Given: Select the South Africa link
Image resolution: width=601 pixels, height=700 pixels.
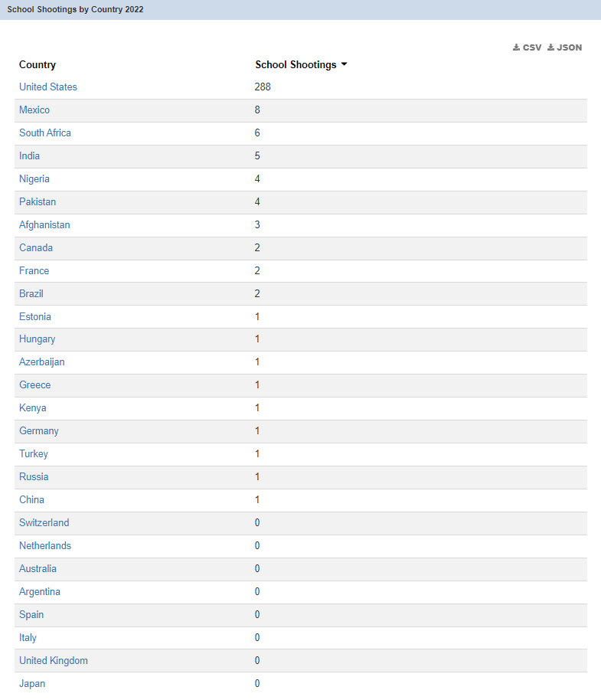Looking at the screenshot, I should [45, 133].
